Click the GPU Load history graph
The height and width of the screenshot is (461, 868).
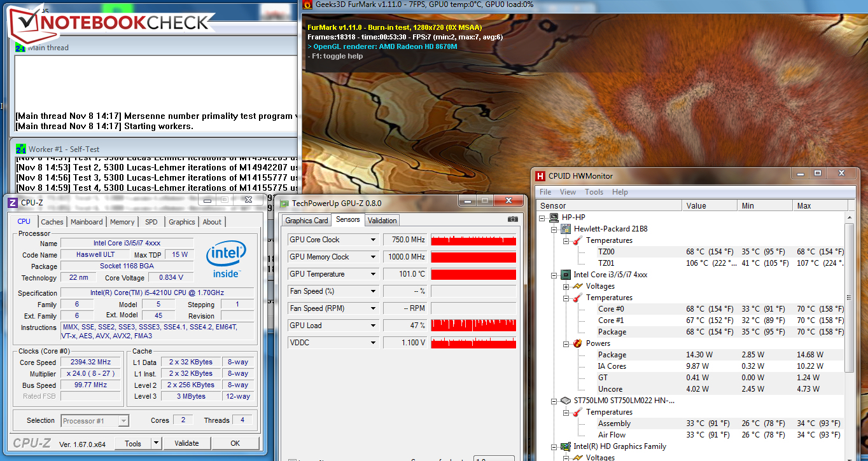[473, 326]
